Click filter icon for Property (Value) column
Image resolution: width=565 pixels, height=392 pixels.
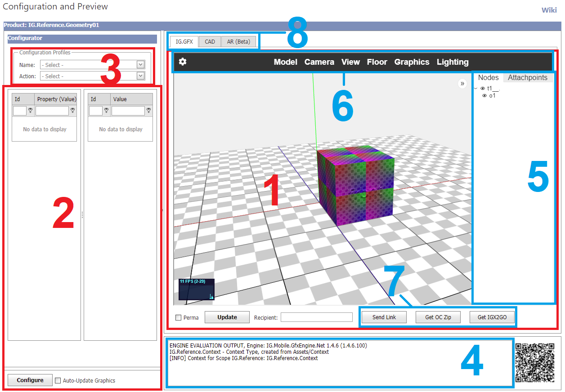[72, 110]
